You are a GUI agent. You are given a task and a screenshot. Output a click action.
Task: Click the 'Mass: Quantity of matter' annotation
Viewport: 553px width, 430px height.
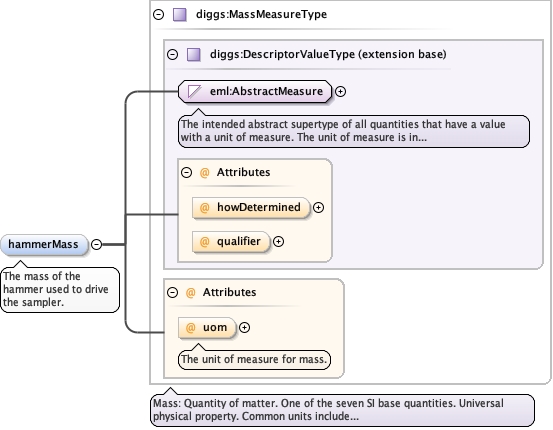click(x=342, y=410)
